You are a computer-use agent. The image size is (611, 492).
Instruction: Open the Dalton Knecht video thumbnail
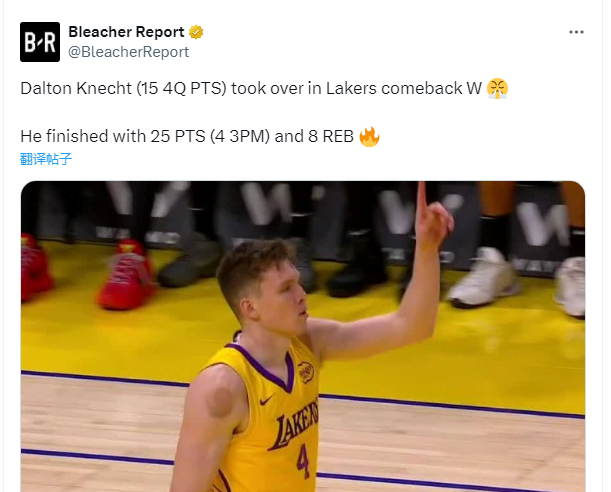coord(303,337)
